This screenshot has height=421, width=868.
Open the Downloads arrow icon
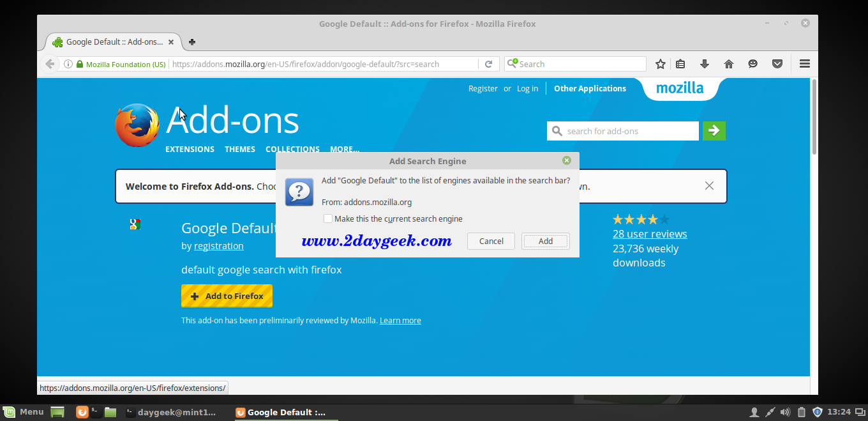click(x=705, y=64)
